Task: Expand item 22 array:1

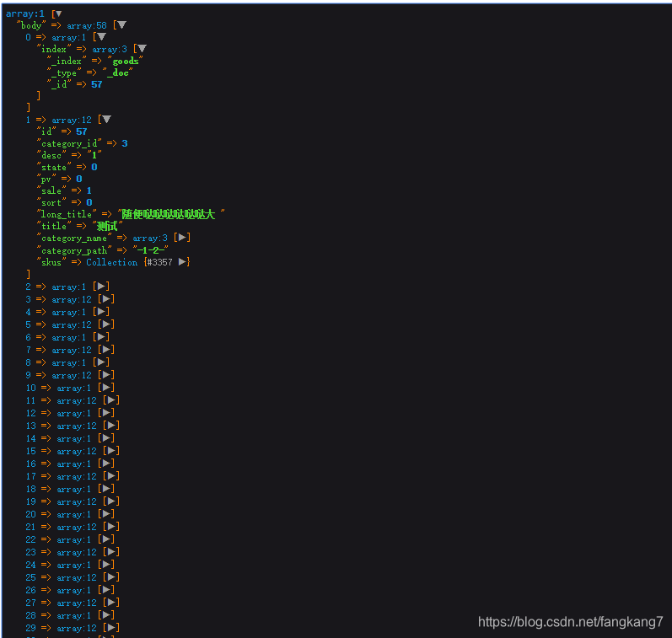Action: (107, 539)
